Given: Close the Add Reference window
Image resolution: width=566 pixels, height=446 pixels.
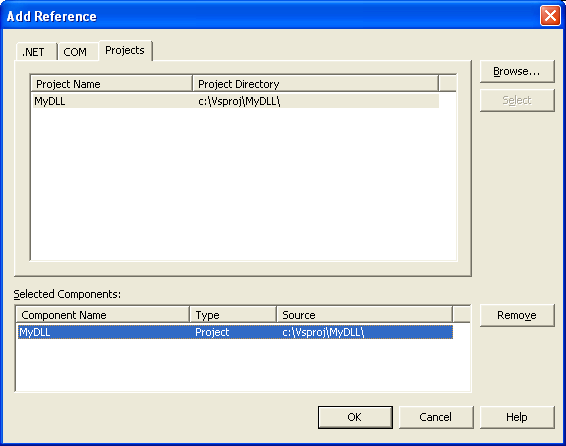Looking at the screenshot, I should point(550,16).
